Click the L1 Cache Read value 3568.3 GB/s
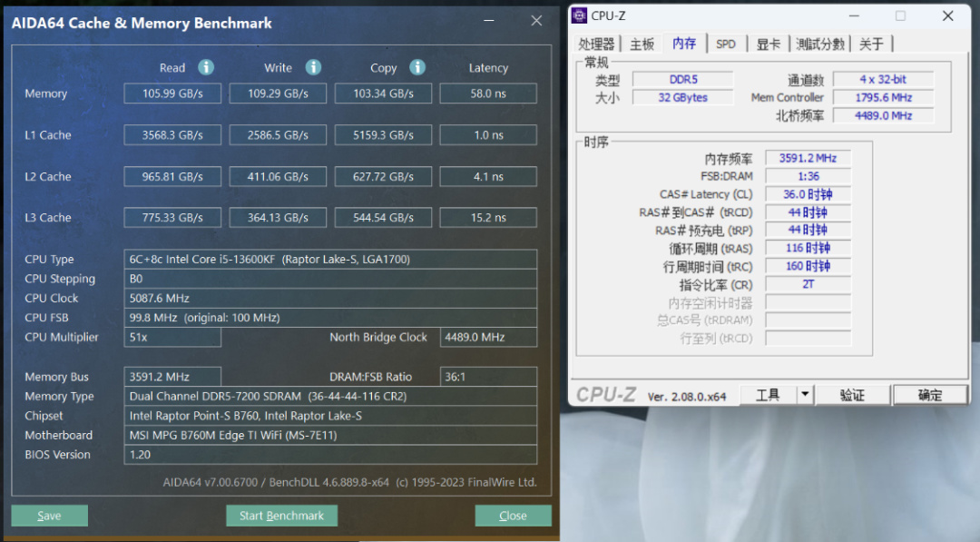The height and width of the screenshot is (542, 980). click(172, 135)
